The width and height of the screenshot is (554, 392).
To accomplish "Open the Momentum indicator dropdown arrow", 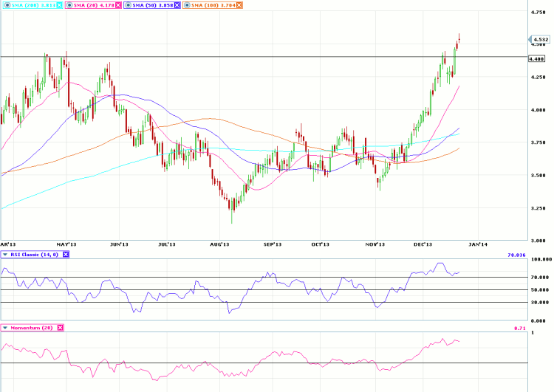I will [x=5, y=327].
